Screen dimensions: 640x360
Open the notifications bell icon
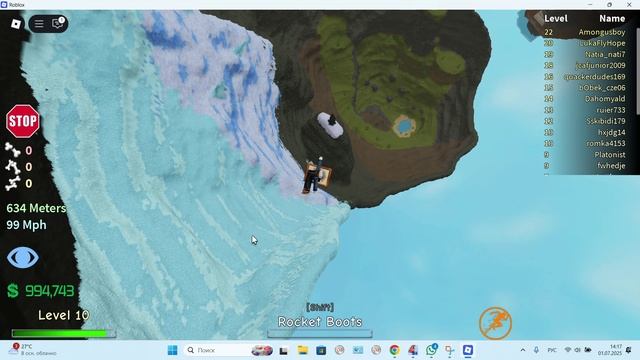(x=629, y=350)
